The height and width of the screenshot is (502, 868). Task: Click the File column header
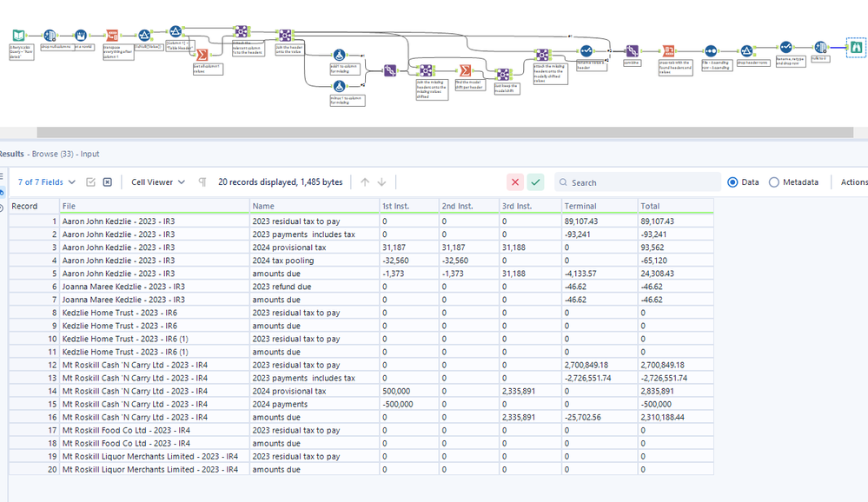(155, 206)
